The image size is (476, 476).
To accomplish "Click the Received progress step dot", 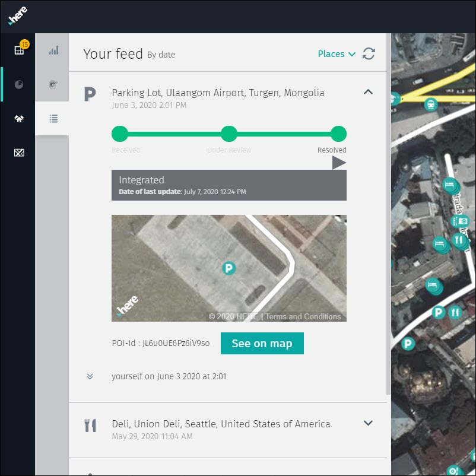I will point(120,134).
